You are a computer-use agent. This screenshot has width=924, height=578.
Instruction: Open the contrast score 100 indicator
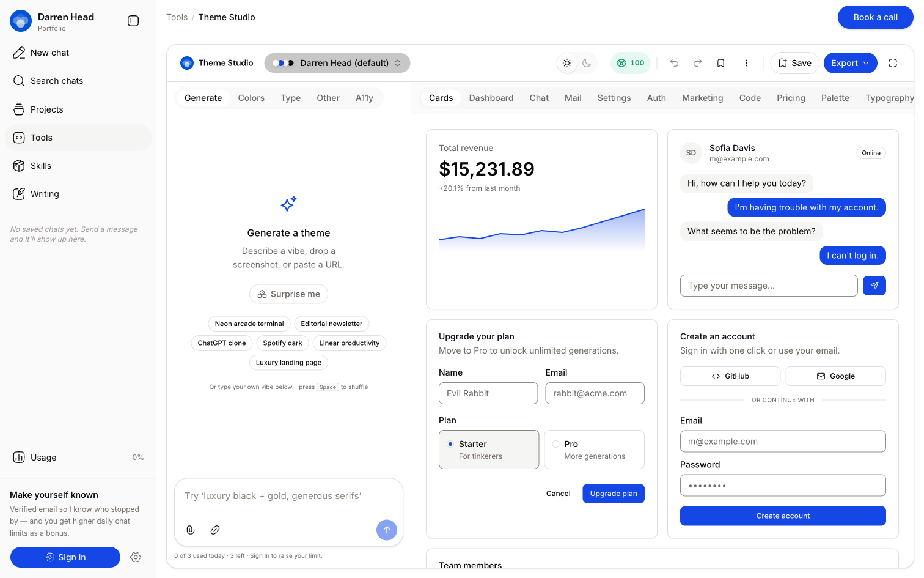[631, 63]
